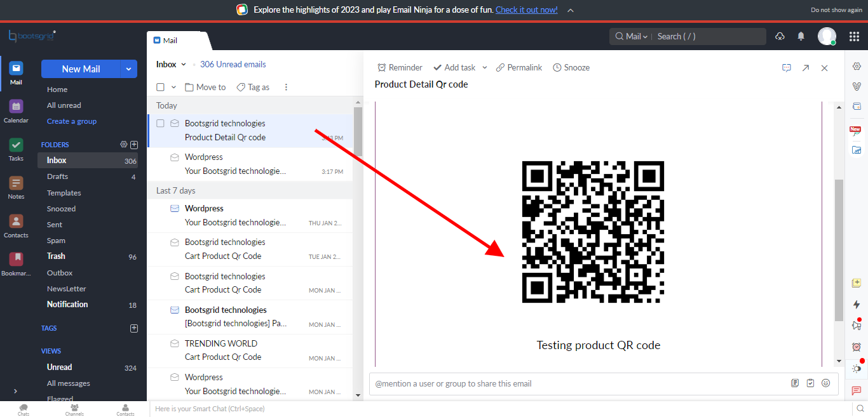Image resolution: width=868 pixels, height=417 pixels.
Task: Open the Mail module in the left sidebar
Action: pyautogui.click(x=16, y=72)
